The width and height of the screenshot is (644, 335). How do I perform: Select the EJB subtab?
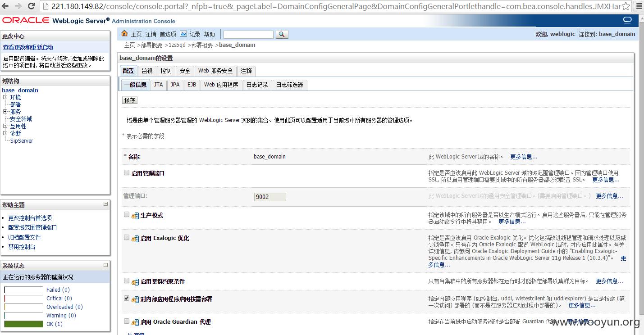click(192, 85)
